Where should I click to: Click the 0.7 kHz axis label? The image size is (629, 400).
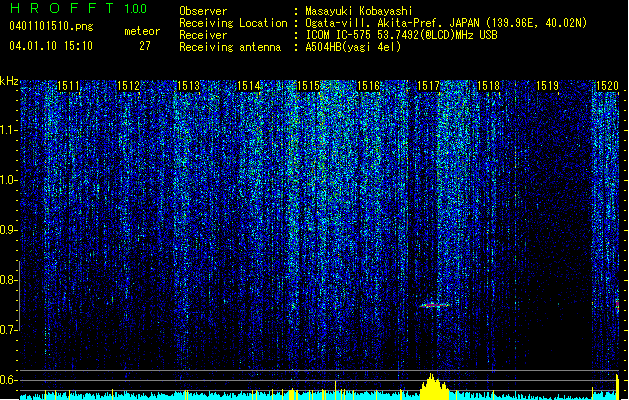[9, 330]
